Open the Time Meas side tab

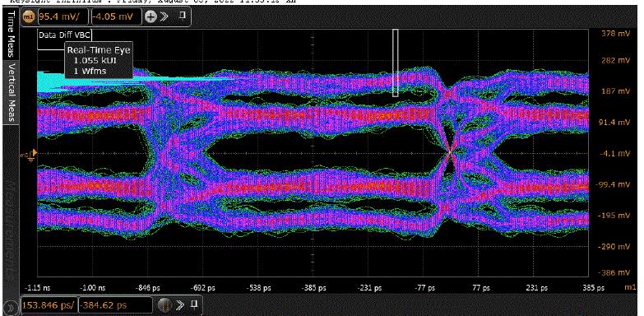[x=11, y=34]
